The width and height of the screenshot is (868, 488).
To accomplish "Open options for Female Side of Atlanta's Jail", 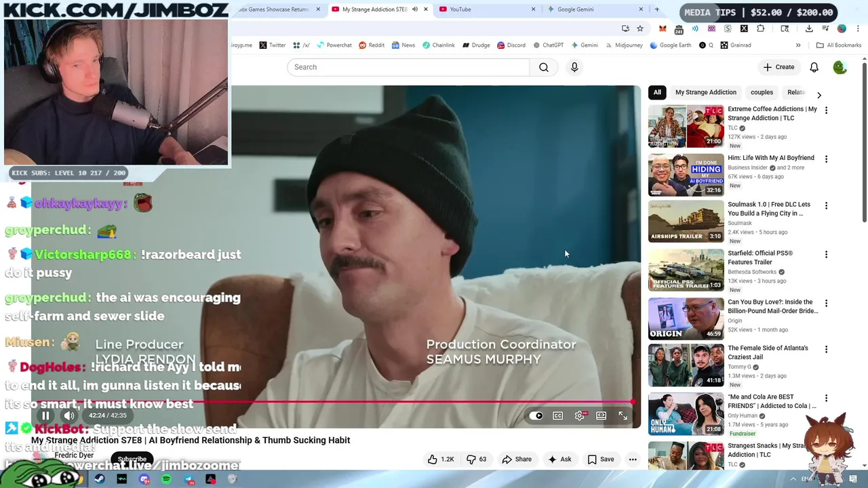I will [x=826, y=349].
